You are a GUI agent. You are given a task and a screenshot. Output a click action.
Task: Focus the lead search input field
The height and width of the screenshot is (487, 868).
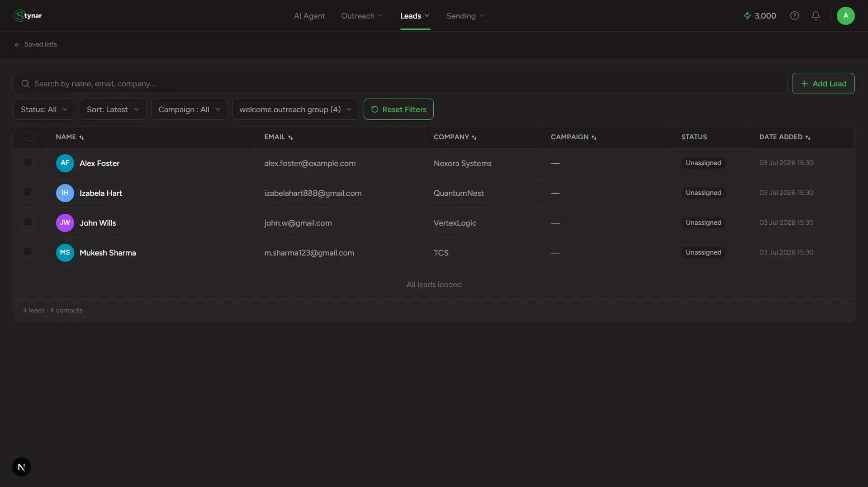tap(400, 84)
